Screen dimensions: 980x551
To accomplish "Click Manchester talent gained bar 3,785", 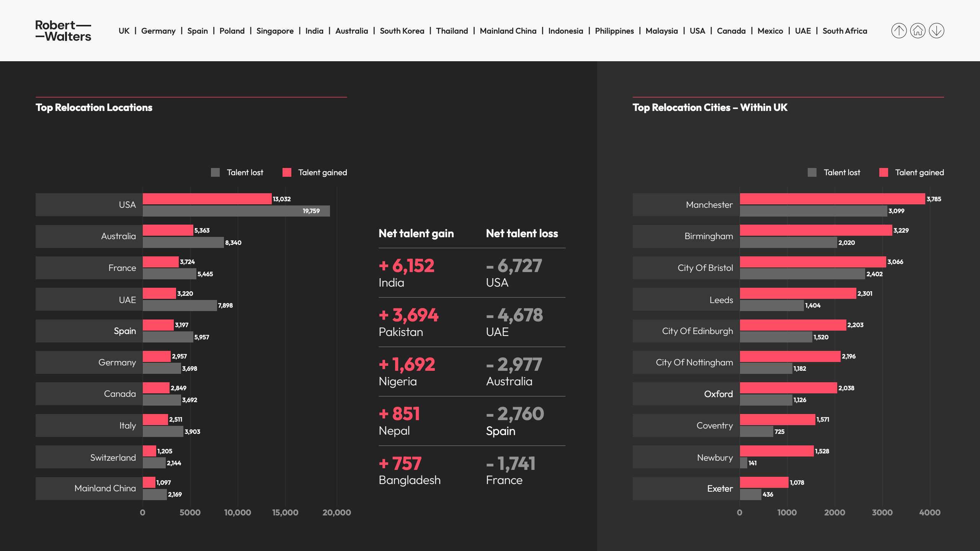I will (x=832, y=199).
